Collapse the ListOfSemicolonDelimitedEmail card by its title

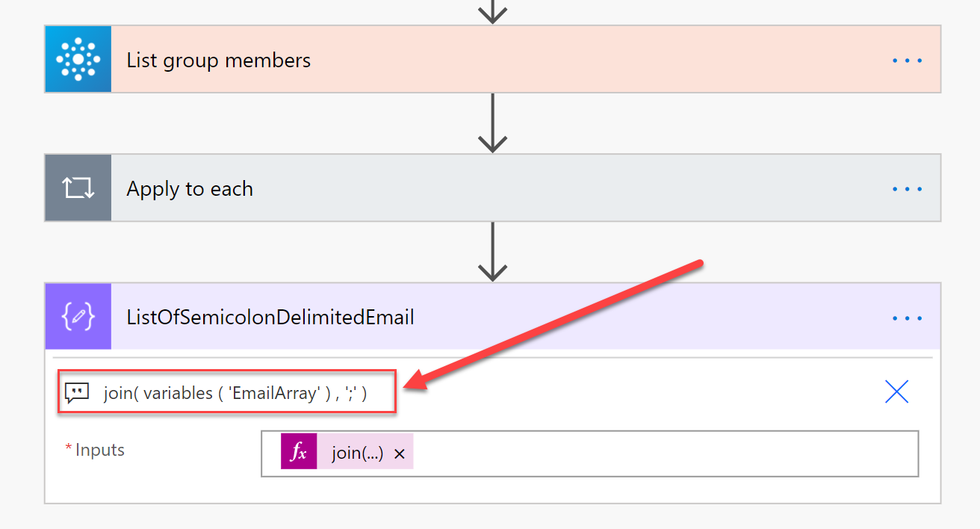tap(270, 318)
